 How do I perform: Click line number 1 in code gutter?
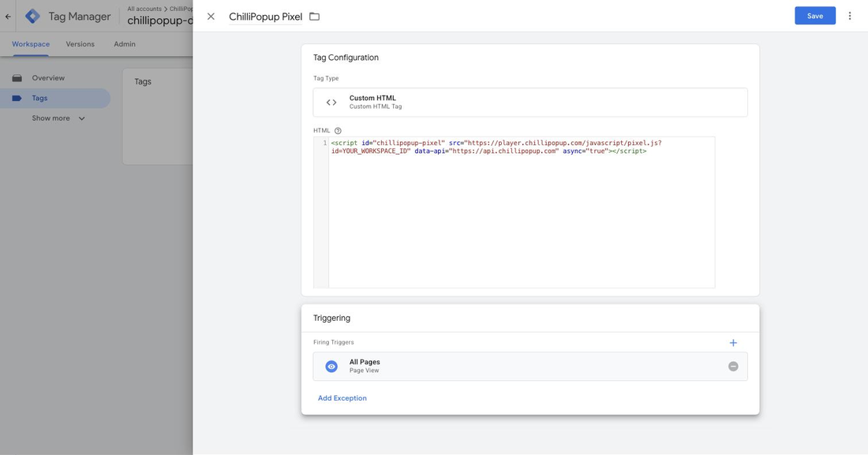(325, 143)
